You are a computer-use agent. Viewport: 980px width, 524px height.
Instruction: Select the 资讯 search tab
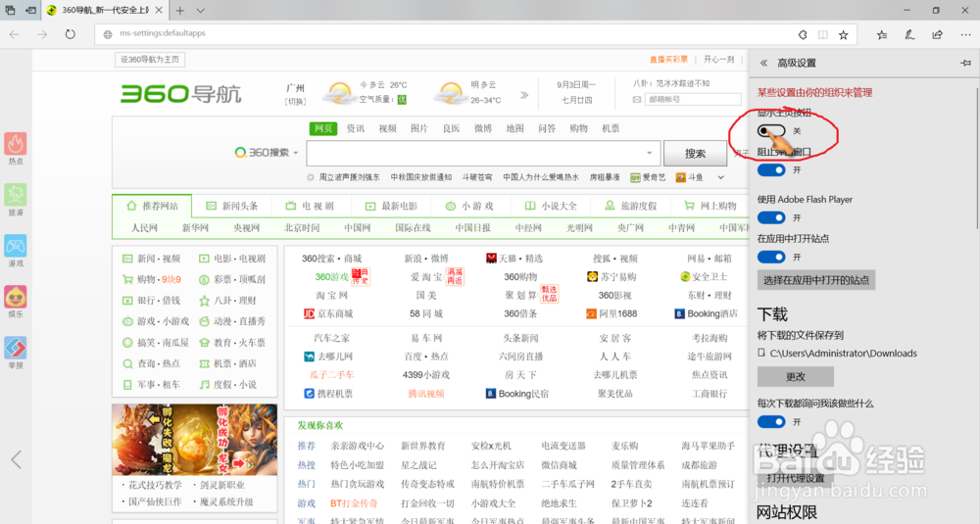pyautogui.click(x=356, y=128)
